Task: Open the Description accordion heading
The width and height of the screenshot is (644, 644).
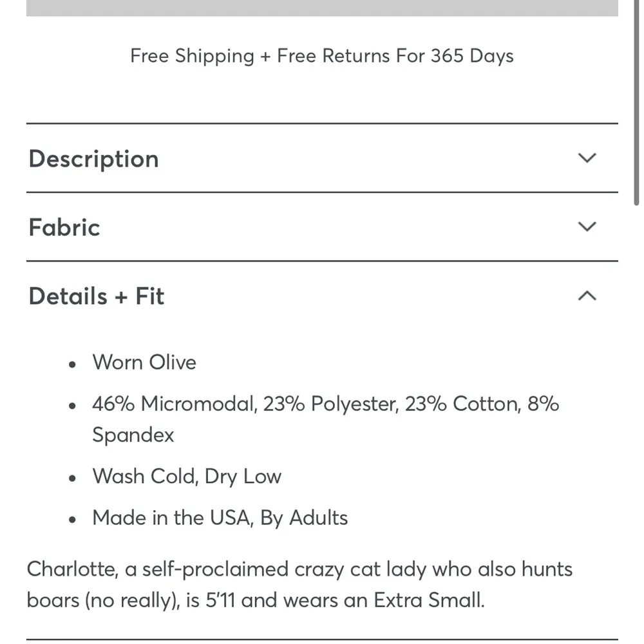Action: tap(94, 159)
